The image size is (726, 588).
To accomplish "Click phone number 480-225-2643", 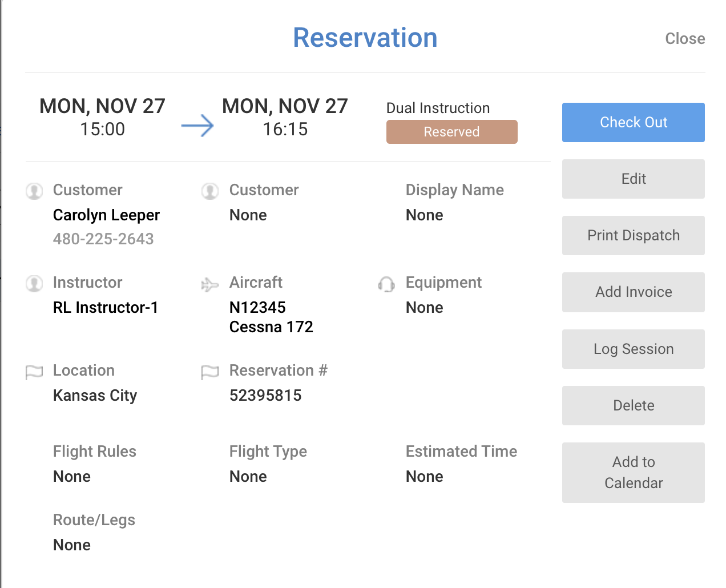I will pyautogui.click(x=103, y=239).
